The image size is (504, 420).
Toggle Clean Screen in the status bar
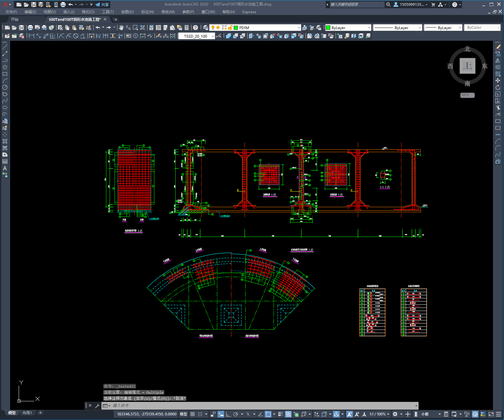(491, 414)
